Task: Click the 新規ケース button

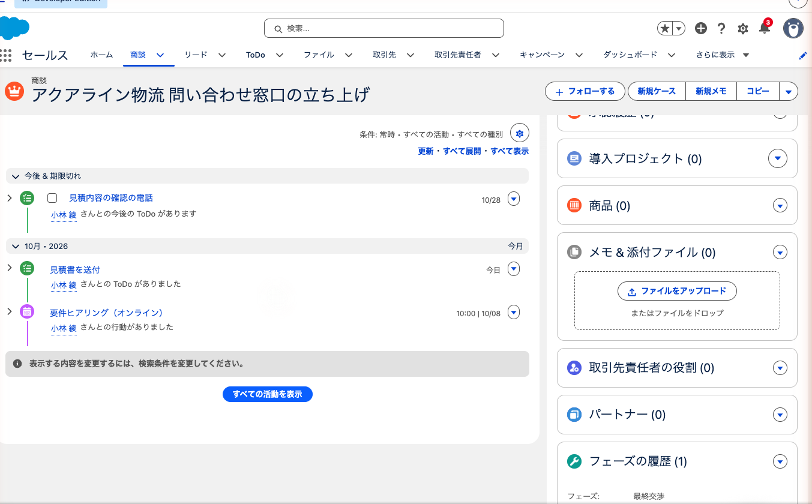Action: pyautogui.click(x=657, y=92)
